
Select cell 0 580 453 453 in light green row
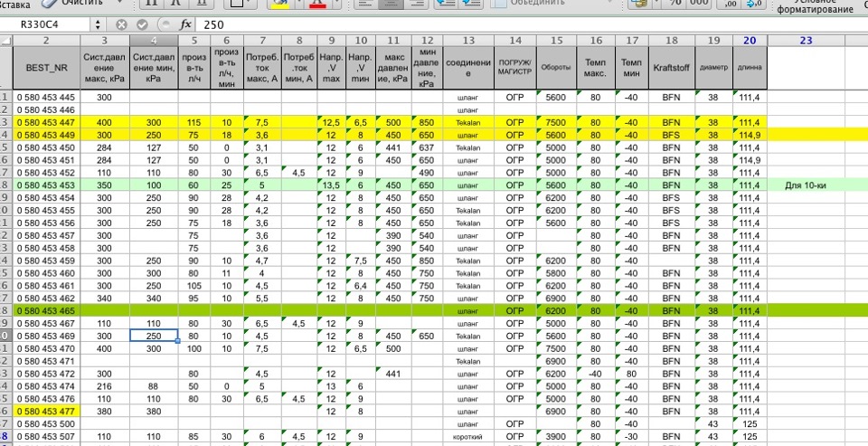[46, 185]
